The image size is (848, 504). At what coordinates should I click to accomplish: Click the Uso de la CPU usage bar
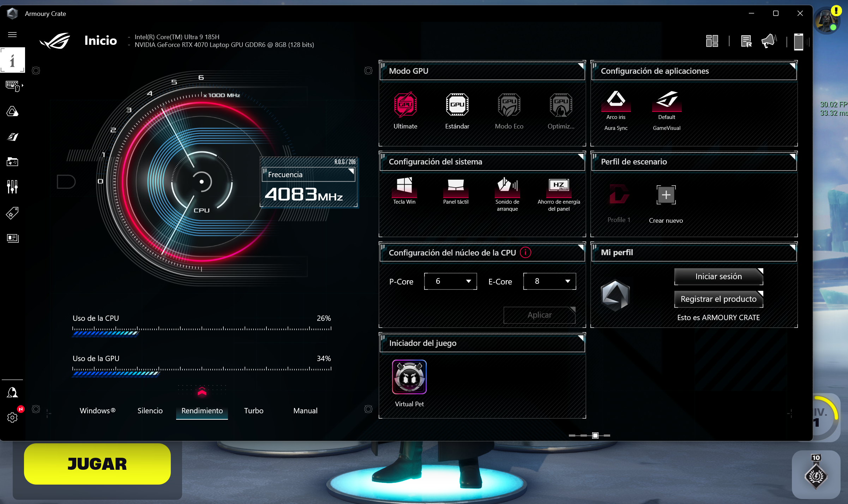point(202,331)
